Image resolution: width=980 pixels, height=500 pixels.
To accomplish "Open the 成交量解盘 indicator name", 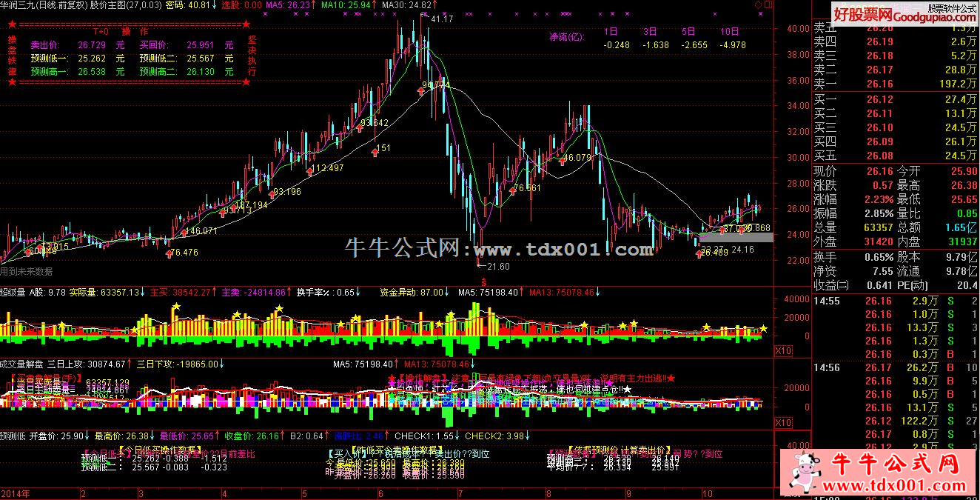I will coord(22,364).
